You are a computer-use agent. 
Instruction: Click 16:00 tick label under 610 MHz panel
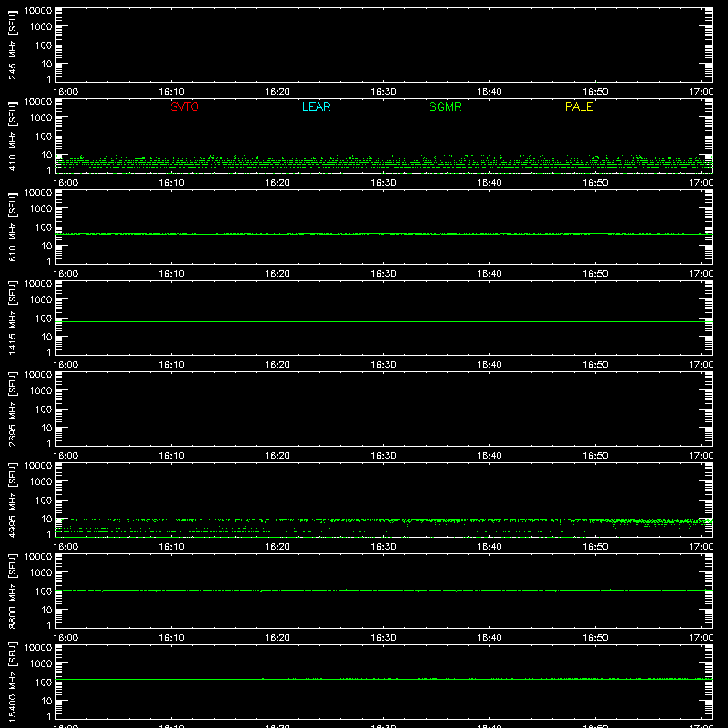66,274
